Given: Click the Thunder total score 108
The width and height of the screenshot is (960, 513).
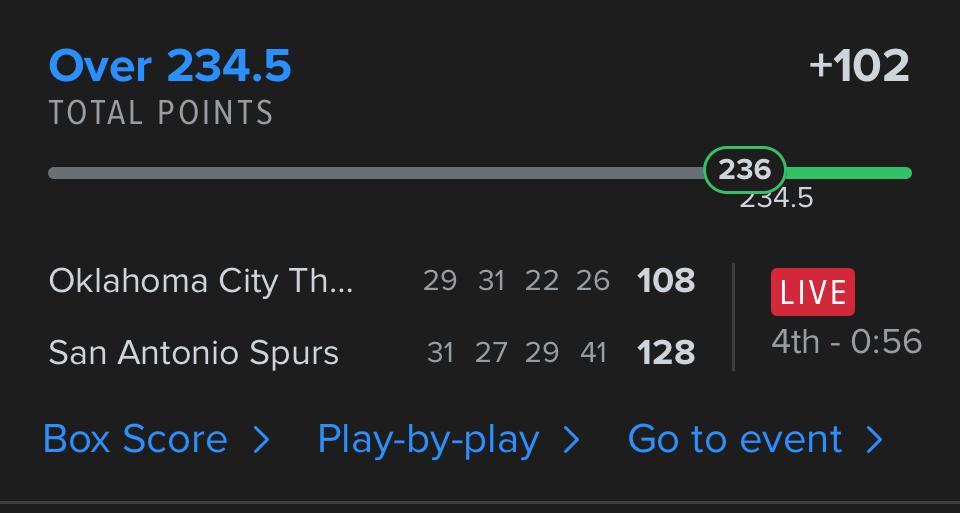Looking at the screenshot, I should [666, 281].
